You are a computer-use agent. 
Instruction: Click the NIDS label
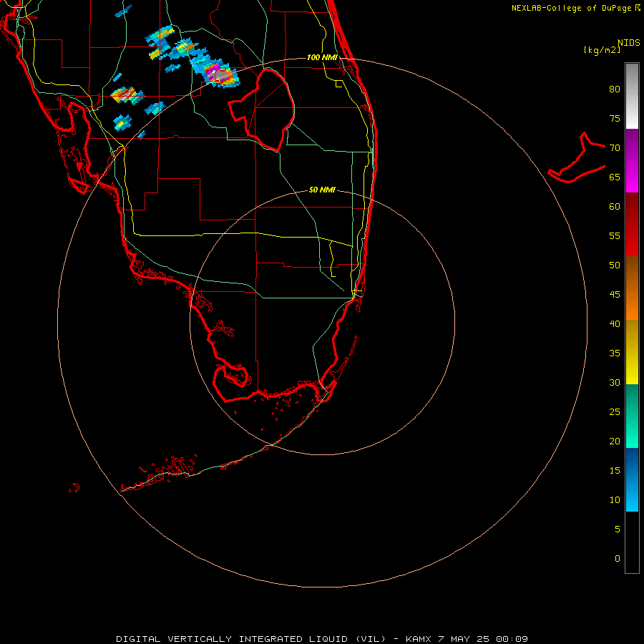(628, 43)
